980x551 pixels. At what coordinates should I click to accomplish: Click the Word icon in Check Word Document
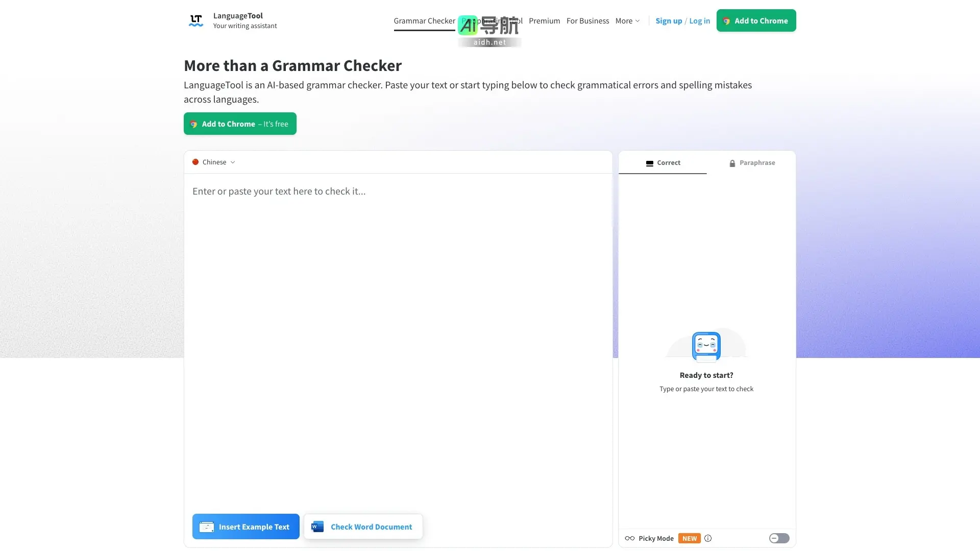(x=317, y=526)
